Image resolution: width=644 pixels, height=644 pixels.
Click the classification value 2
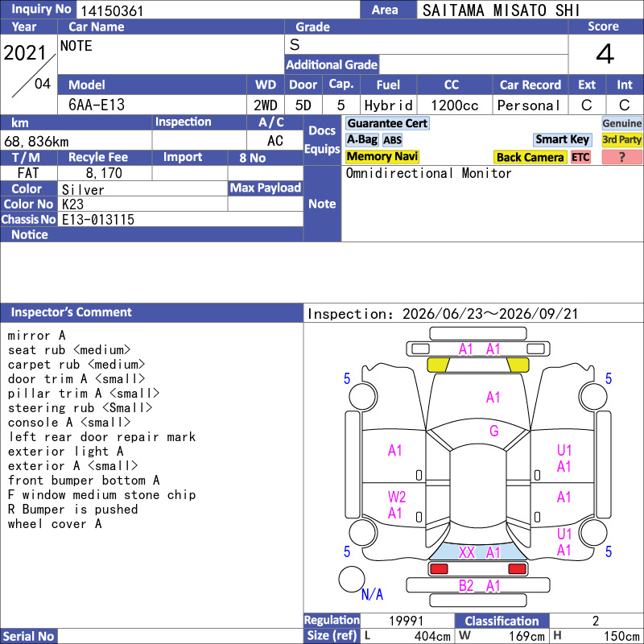pyautogui.click(x=596, y=621)
